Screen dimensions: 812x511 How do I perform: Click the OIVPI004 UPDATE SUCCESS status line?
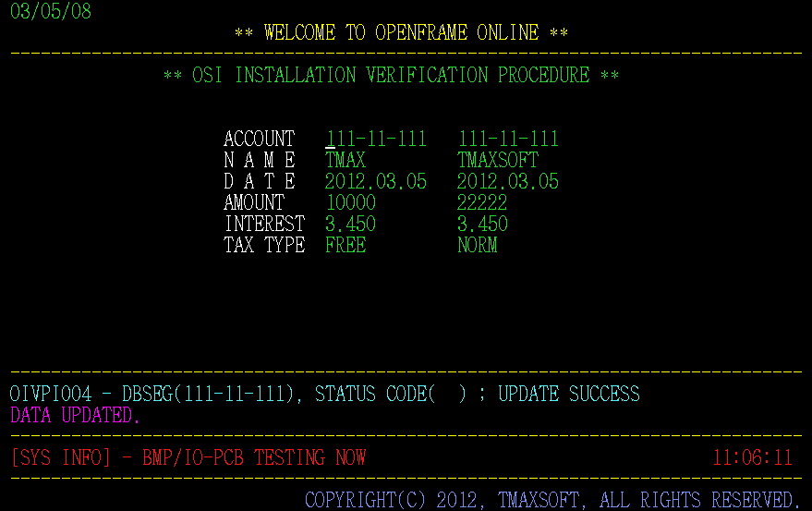click(x=324, y=395)
